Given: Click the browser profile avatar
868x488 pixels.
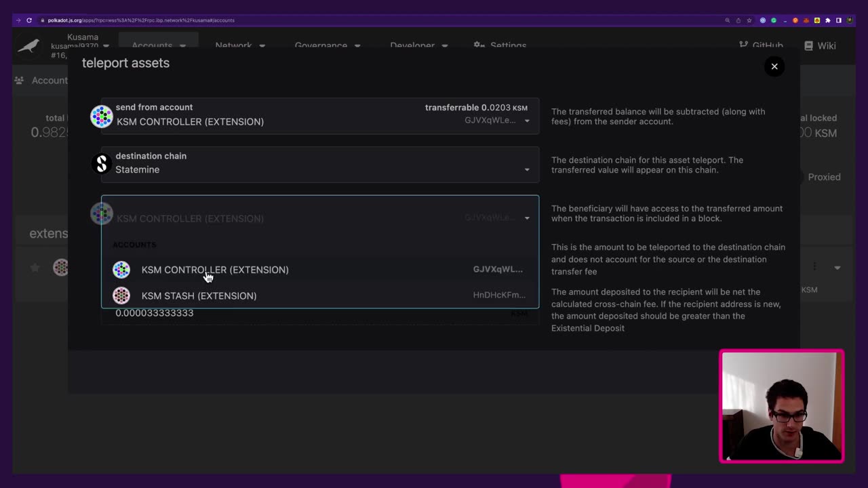Looking at the screenshot, I should click(850, 20).
